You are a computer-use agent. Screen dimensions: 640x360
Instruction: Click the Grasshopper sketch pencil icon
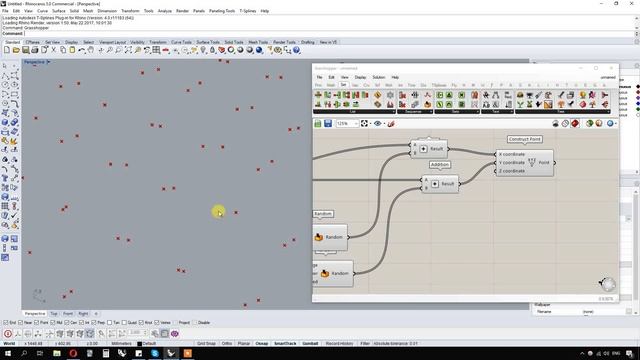[391, 123]
